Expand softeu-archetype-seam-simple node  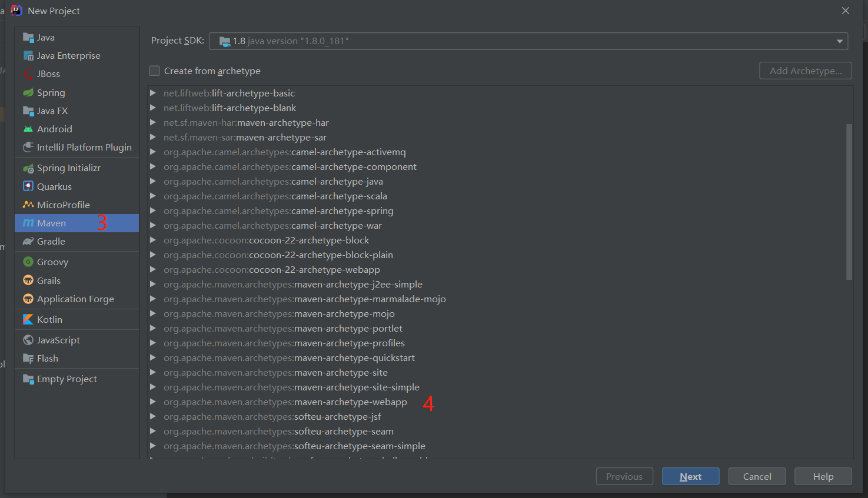[x=153, y=446]
